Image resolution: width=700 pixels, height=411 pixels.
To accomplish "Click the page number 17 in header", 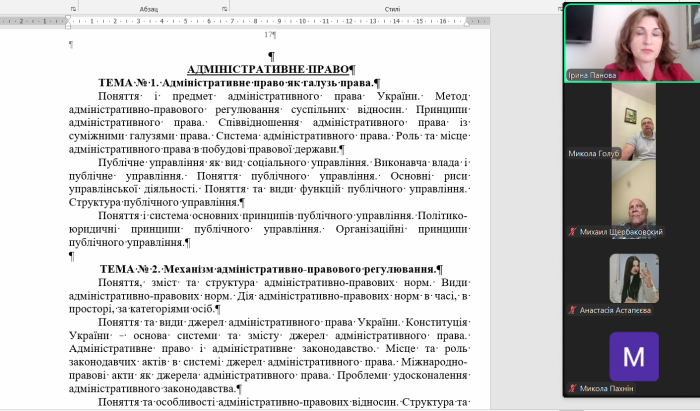I will pos(268,35).
